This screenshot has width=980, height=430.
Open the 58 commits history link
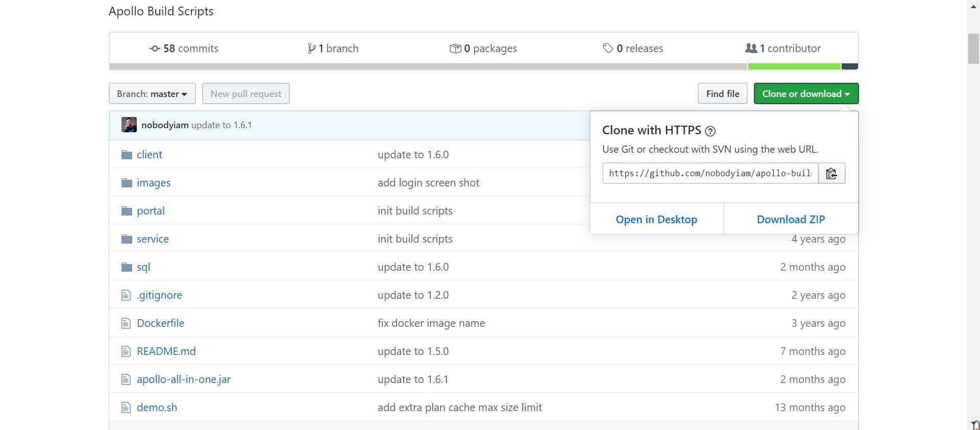[x=184, y=49]
